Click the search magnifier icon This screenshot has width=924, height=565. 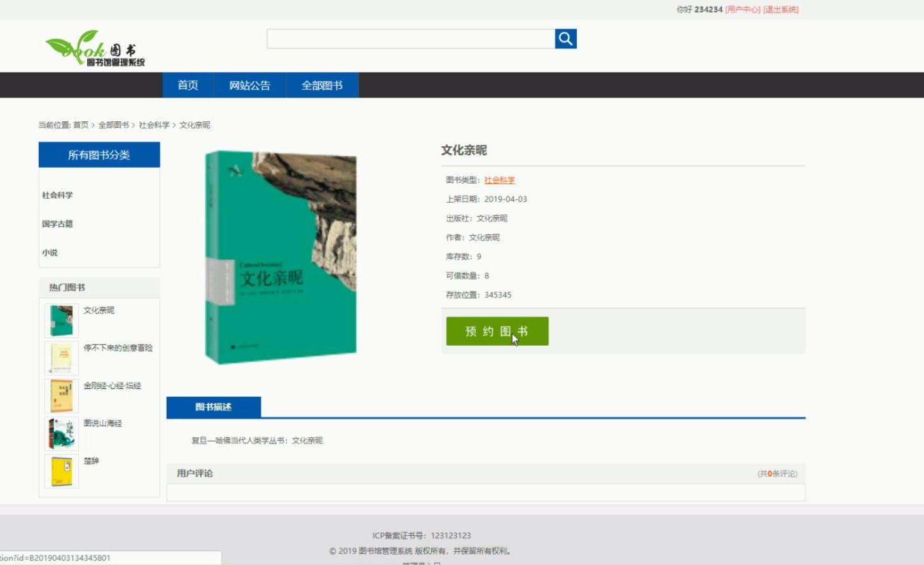[565, 38]
